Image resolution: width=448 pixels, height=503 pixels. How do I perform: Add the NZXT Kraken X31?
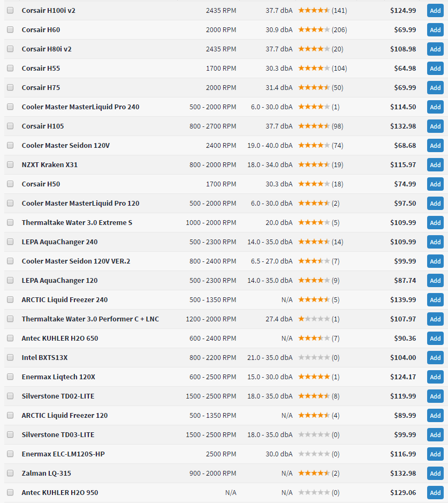click(x=435, y=164)
